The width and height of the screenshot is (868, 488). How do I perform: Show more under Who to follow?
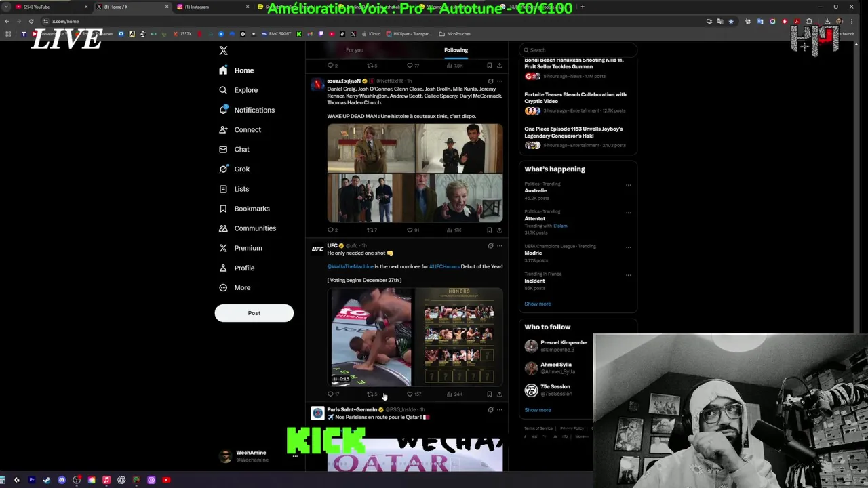(x=538, y=409)
